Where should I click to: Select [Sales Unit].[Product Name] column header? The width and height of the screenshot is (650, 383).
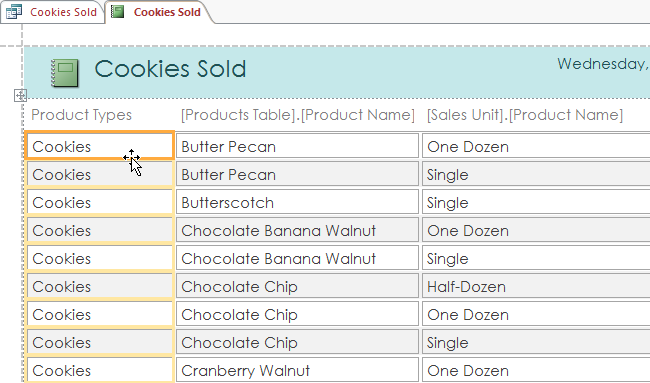tap(525, 115)
